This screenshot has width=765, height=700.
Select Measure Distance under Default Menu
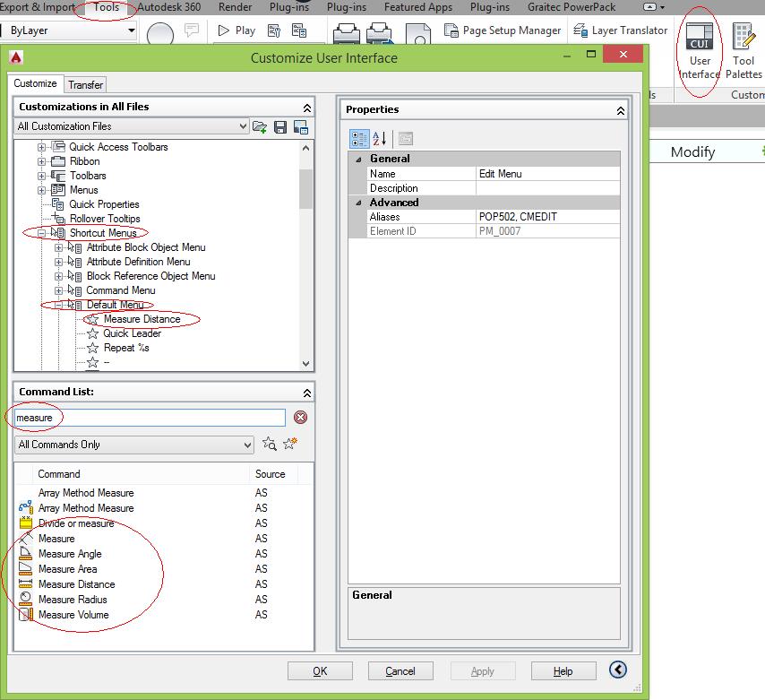click(142, 319)
